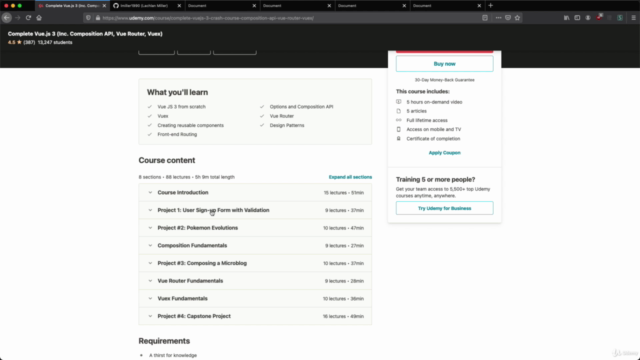The image size is (640, 360).
Task: Open the Library toolbar icon
Action: pyautogui.click(x=567, y=18)
